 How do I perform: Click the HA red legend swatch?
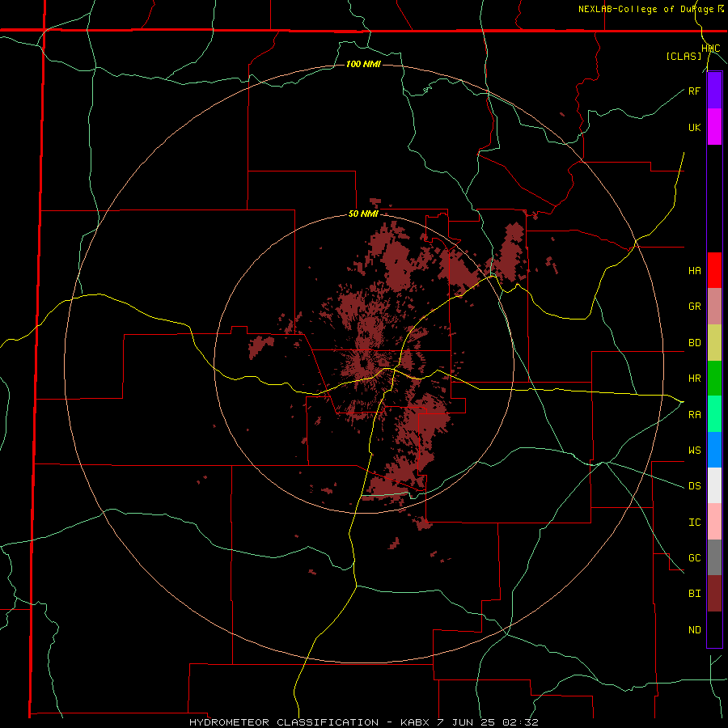714,270
